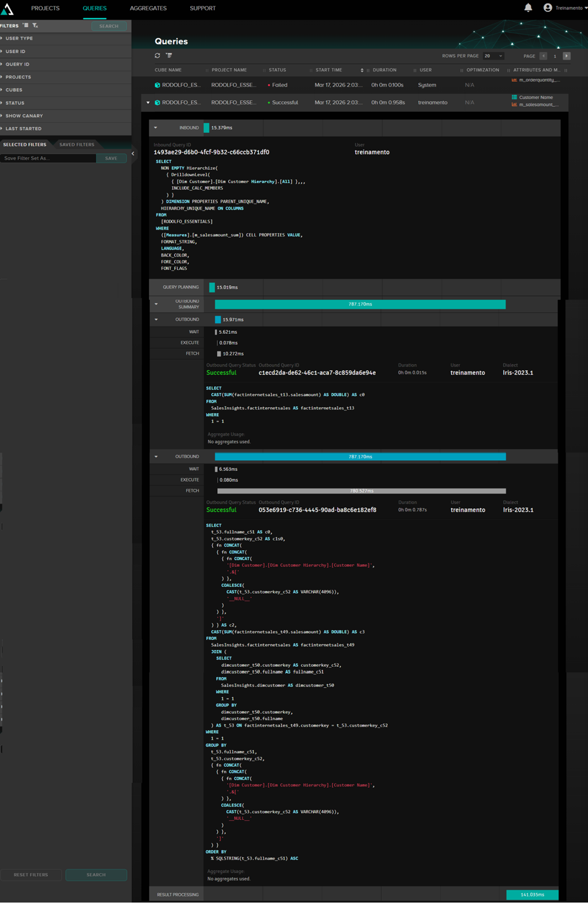Click Save next to filter set name
The width and height of the screenshot is (588, 904).
coord(111,159)
